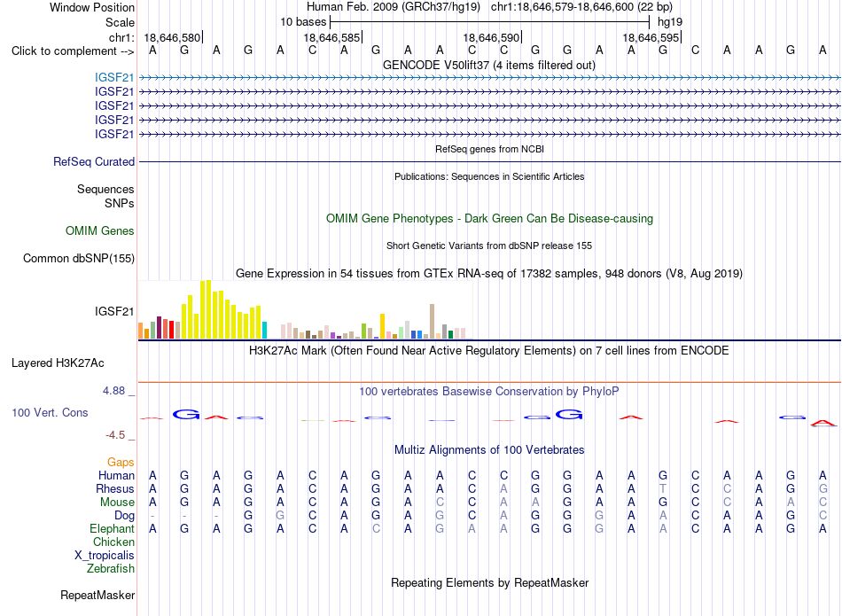Click the "chr1:" ruler label
842x616 pixels.
pyautogui.click(x=122, y=37)
